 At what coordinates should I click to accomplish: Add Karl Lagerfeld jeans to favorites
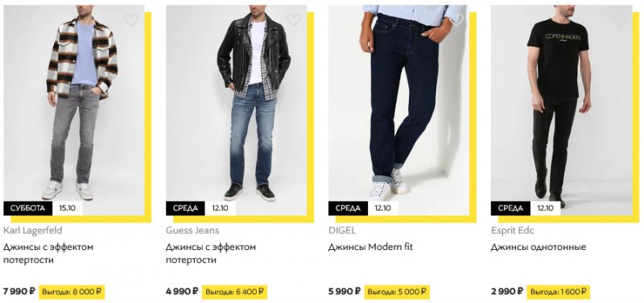(x=131, y=19)
